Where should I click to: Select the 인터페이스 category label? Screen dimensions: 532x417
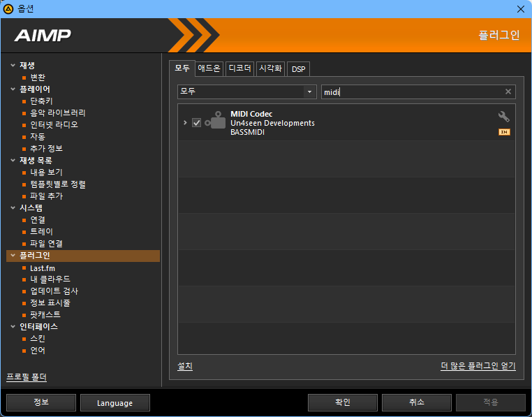(x=38, y=327)
